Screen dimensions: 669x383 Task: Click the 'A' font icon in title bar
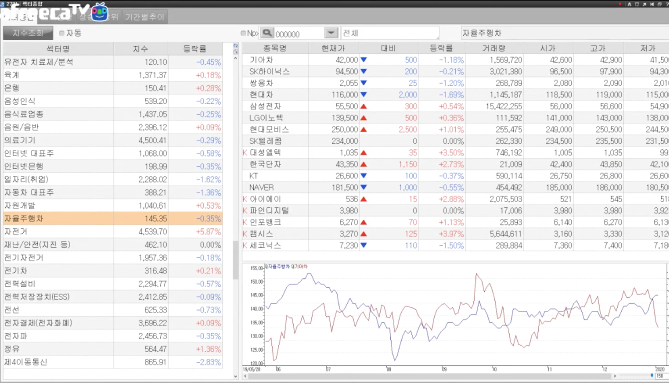[x=629, y=4]
